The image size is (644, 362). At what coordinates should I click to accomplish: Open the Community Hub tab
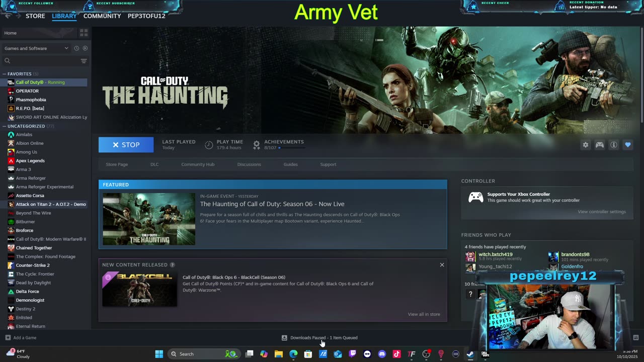point(198,164)
